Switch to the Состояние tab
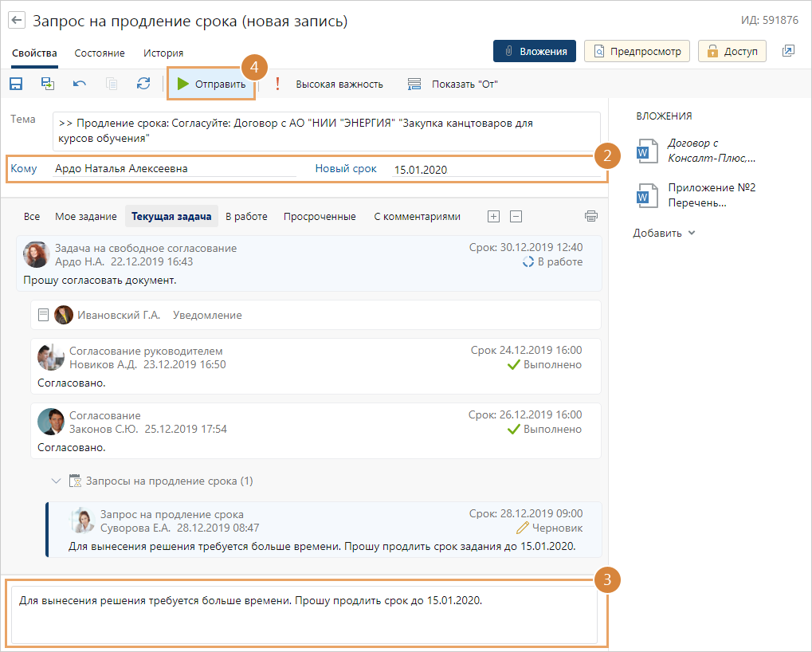This screenshot has height=652, width=812. pyautogui.click(x=100, y=53)
